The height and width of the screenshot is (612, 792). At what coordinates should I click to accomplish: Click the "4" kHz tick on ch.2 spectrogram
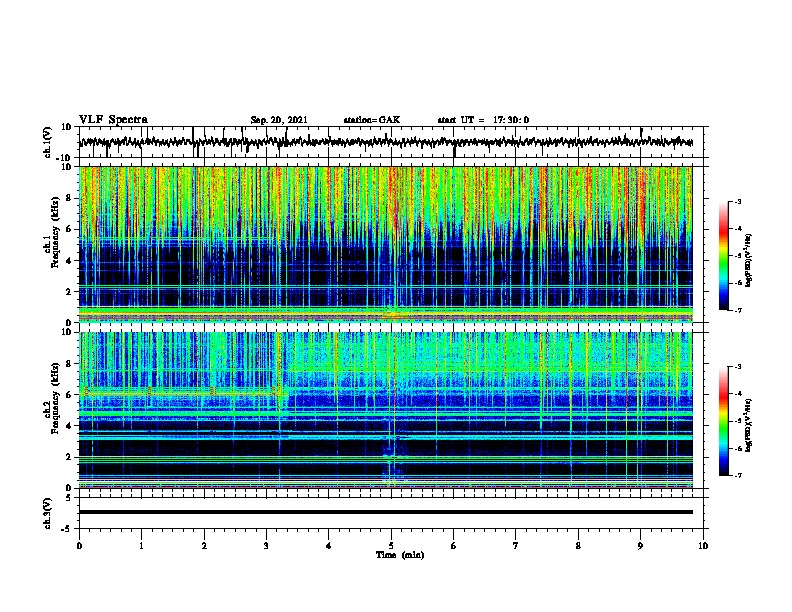coord(70,426)
